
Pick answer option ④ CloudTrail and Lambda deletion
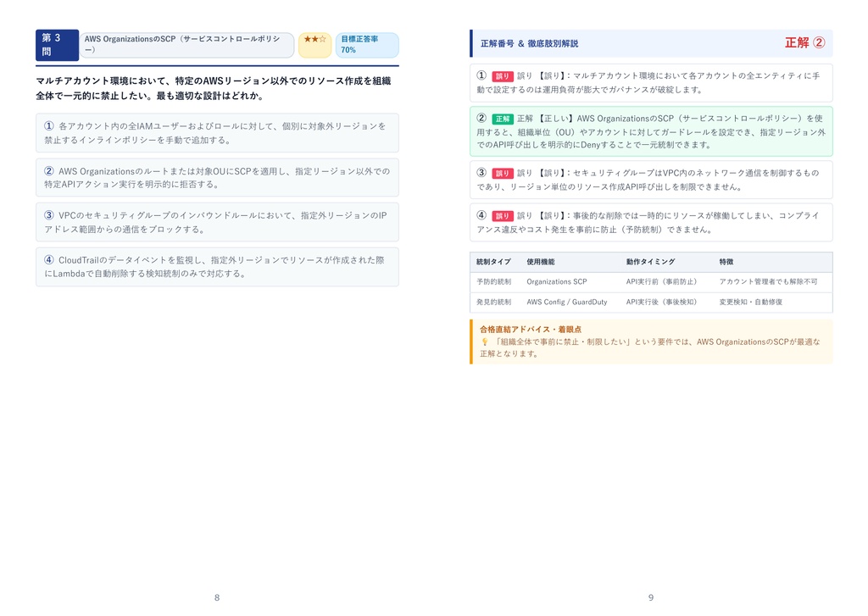click(x=217, y=267)
